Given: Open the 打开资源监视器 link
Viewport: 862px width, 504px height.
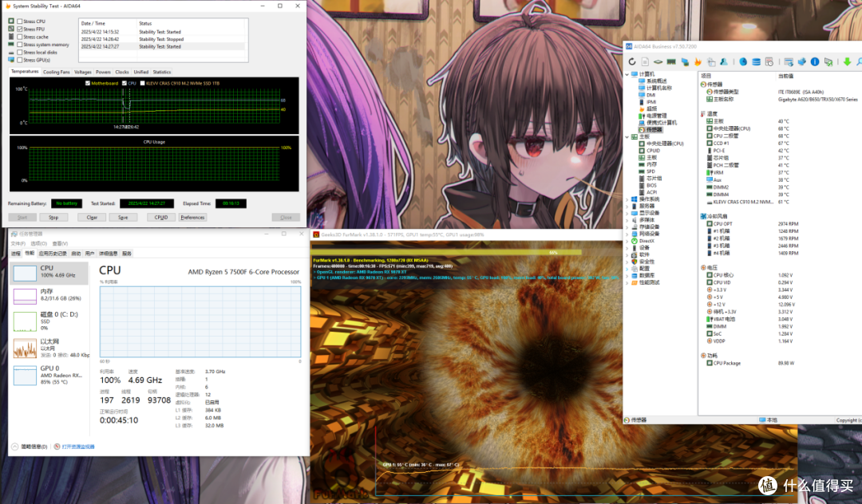Looking at the screenshot, I should point(78,447).
